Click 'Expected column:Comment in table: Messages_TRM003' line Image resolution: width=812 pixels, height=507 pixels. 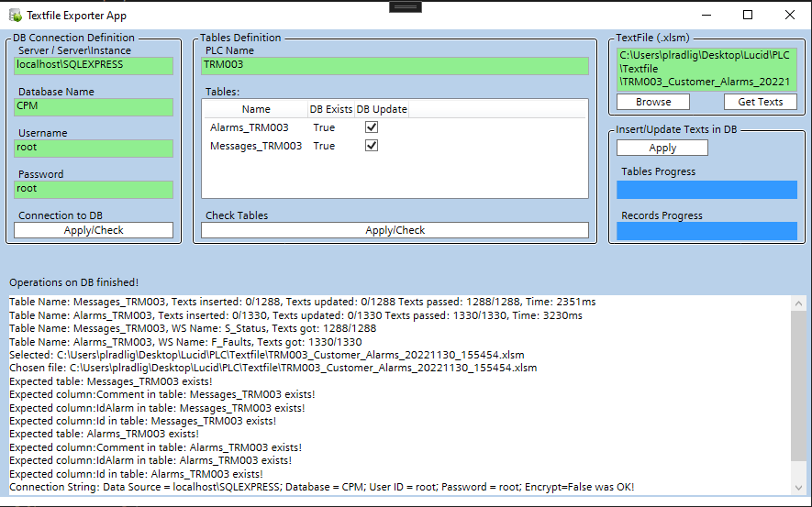[x=162, y=394]
